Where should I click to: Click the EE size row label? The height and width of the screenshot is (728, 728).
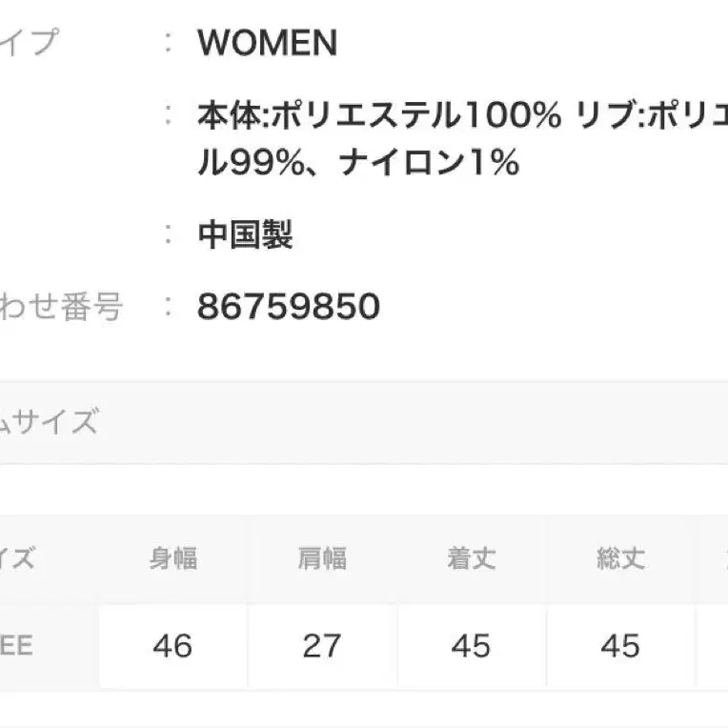click(17, 646)
